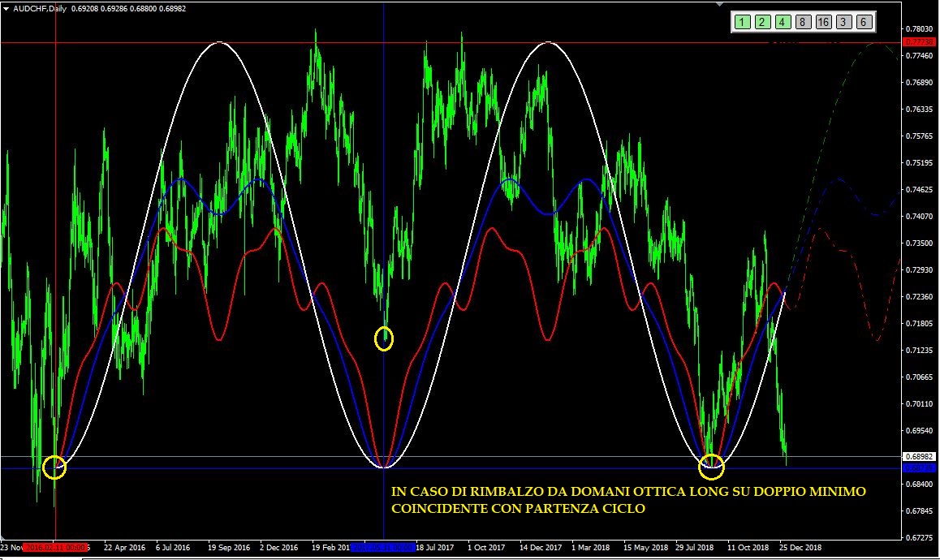Enable the gray cycle button labeled 8
The height and width of the screenshot is (560, 940).
click(x=802, y=23)
